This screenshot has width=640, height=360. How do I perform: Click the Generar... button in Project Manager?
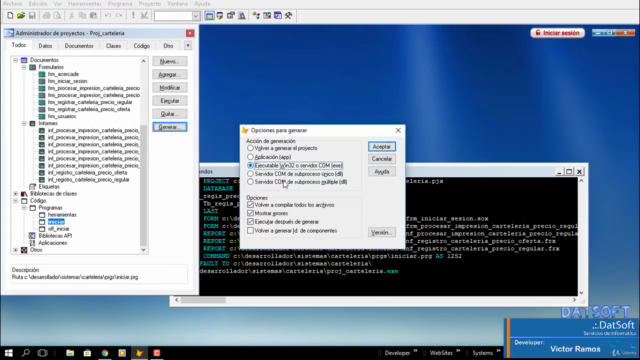170,127
